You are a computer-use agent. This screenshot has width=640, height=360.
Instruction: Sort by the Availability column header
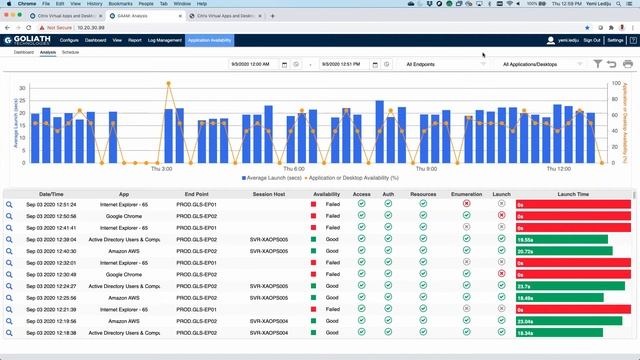[x=327, y=194]
